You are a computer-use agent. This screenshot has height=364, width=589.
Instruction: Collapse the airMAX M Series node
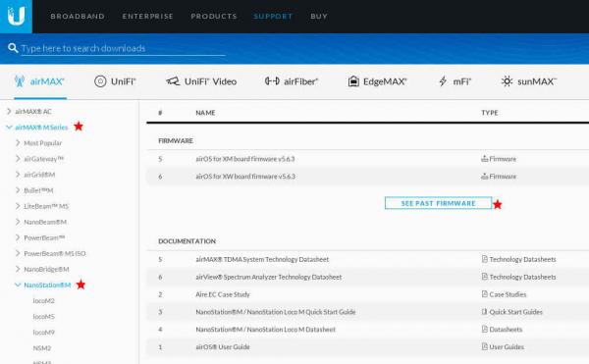9,128
